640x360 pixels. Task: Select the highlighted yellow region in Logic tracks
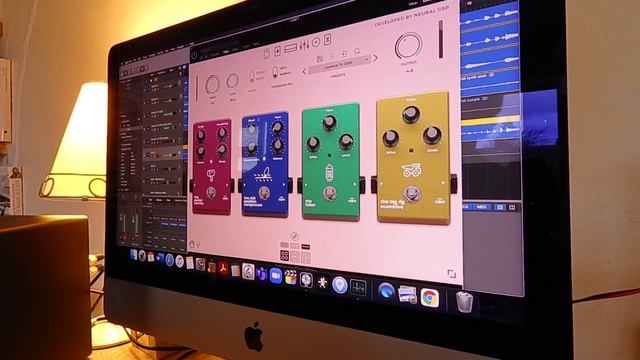[490, 121]
